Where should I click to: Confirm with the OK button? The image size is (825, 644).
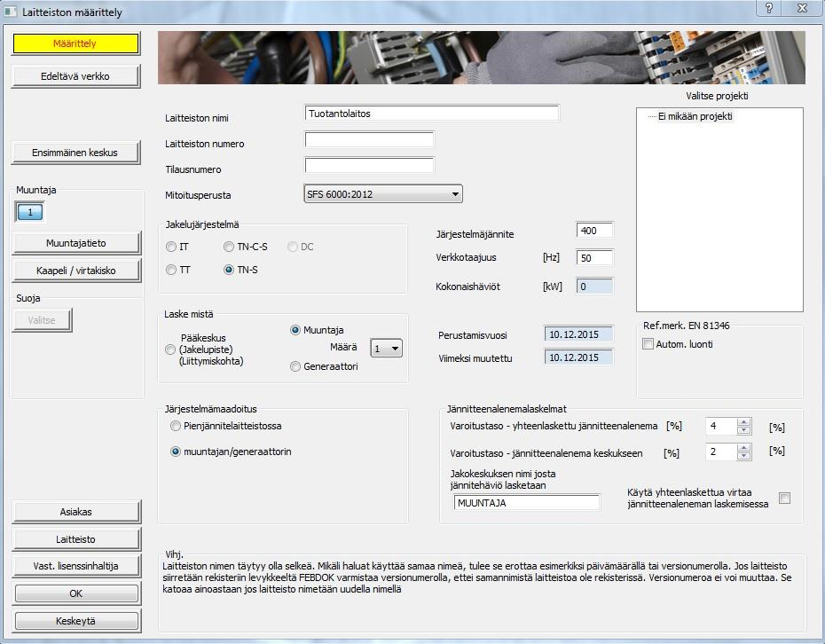76,593
